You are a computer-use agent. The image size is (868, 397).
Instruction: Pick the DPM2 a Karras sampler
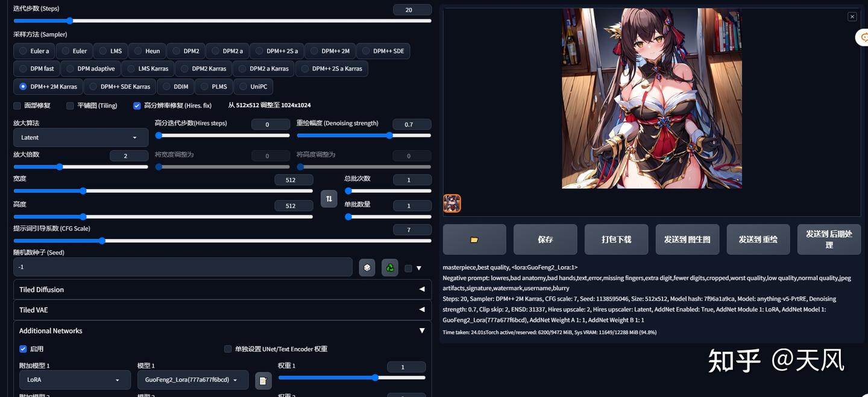pos(263,69)
